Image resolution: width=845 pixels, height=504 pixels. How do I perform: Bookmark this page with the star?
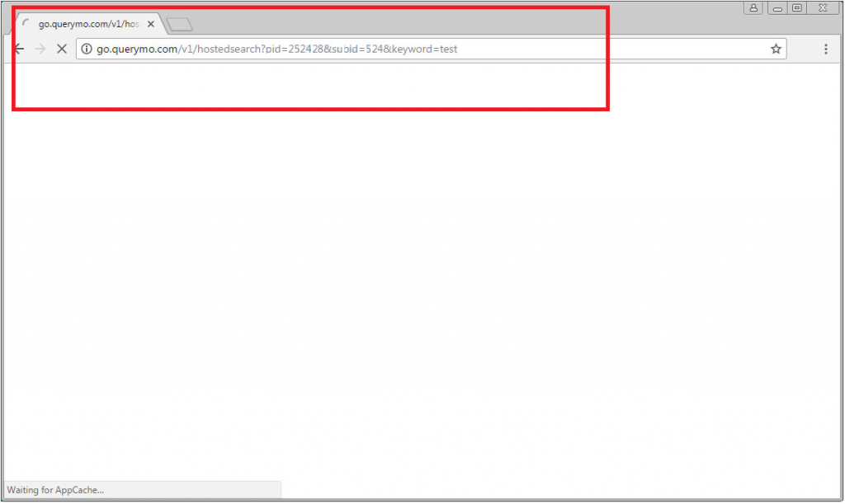776,49
